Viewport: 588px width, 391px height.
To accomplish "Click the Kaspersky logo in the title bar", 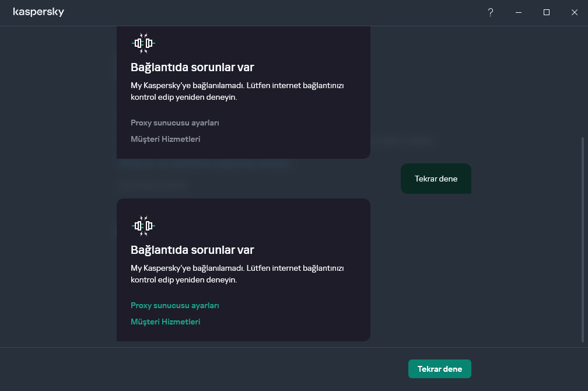I will pos(38,12).
